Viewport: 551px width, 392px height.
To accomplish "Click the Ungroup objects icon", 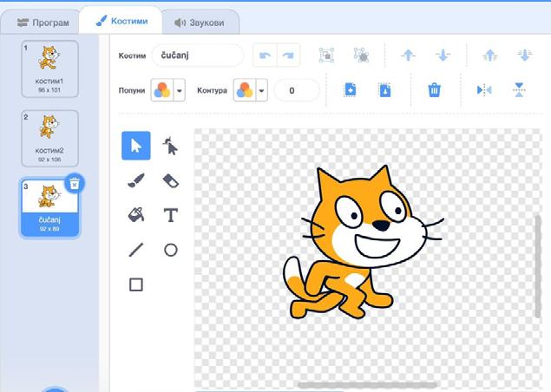I will pyautogui.click(x=361, y=56).
